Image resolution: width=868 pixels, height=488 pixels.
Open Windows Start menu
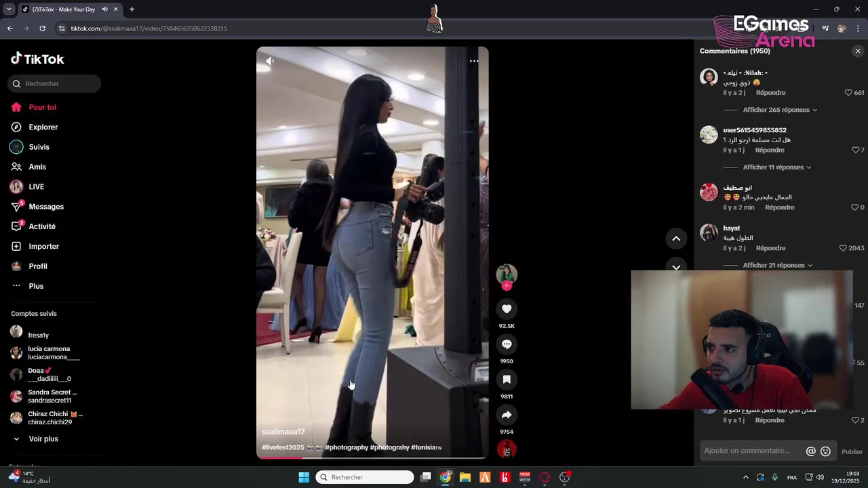click(x=304, y=477)
